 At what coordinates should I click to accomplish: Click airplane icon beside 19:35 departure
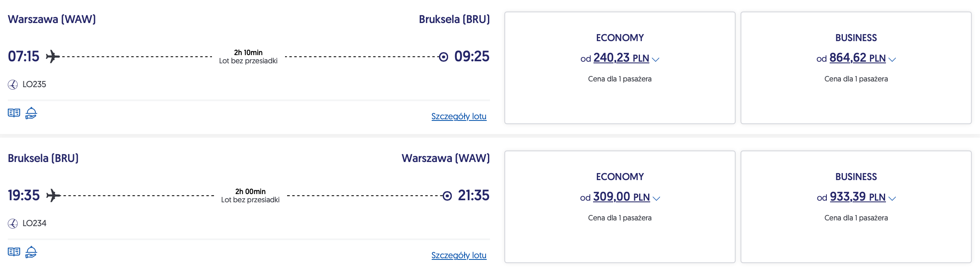click(53, 195)
